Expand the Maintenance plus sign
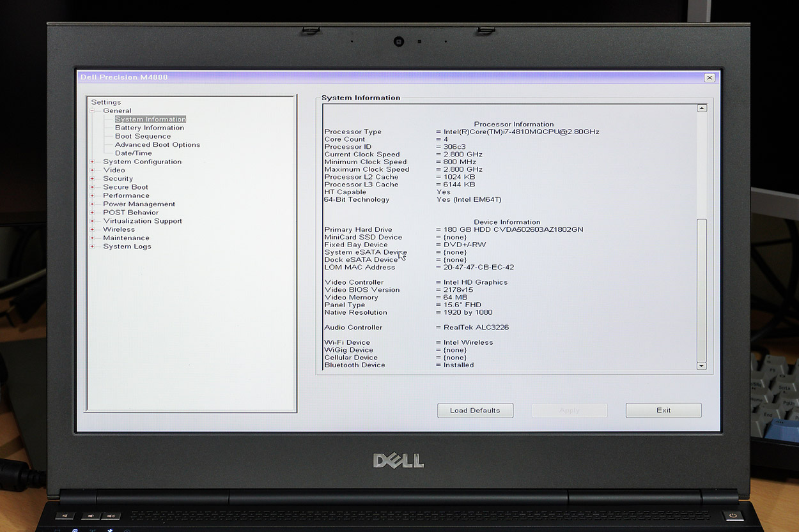 (x=93, y=238)
